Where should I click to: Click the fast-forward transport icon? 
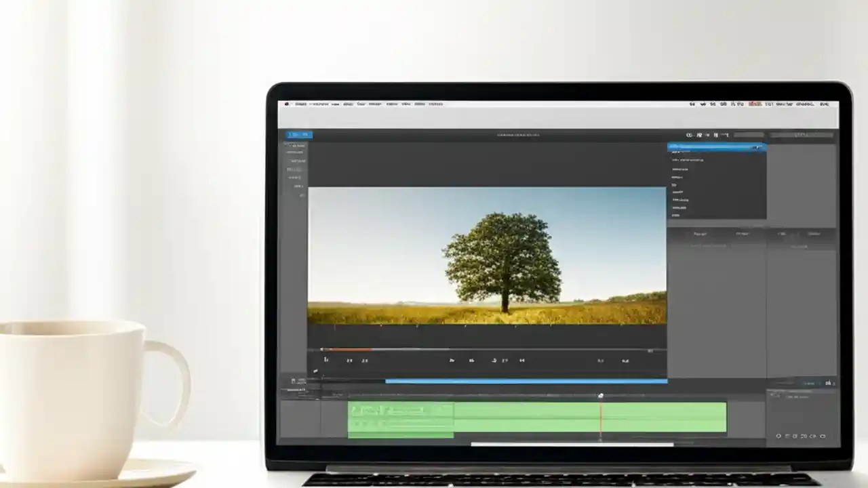point(506,360)
